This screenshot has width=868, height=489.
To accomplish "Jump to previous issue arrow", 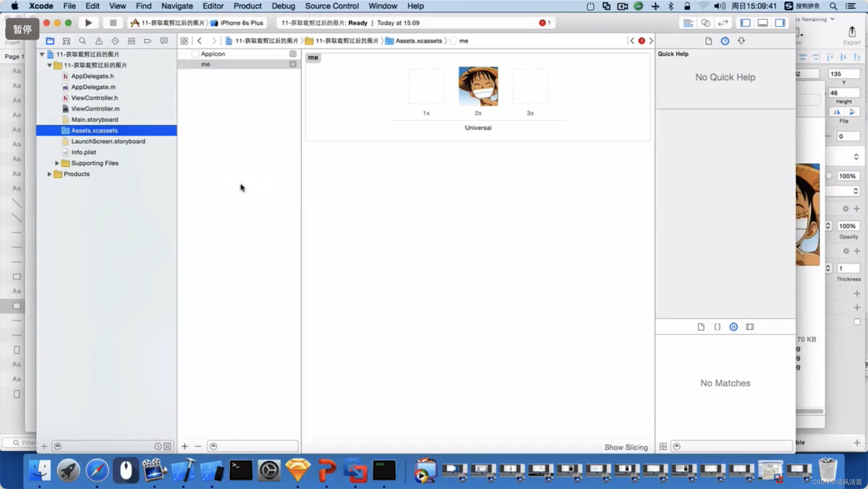I will click(632, 41).
